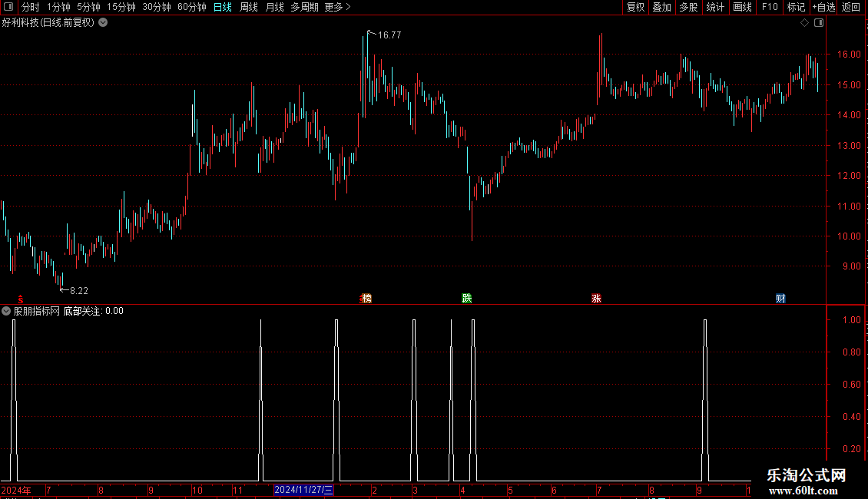Click the 底部关注: 0.00 indicator value
Screen dimensions: 868x499
(94, 311)
